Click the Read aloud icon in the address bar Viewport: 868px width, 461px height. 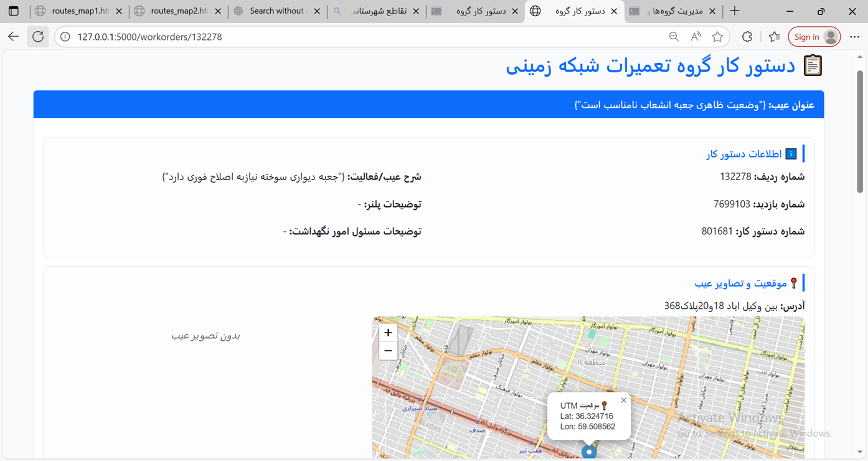pyautogui.click(x=694, y=36)
